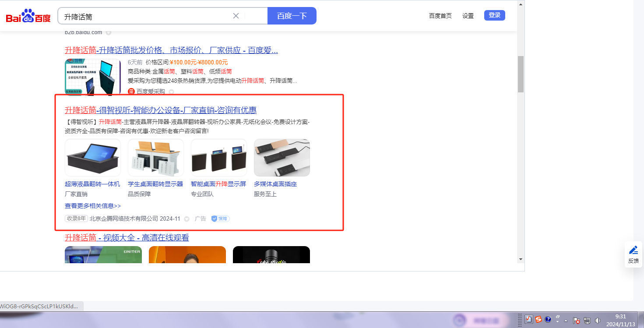Open the Sogou input method tray icon
644x328 pixels.
tap(538, 320)
